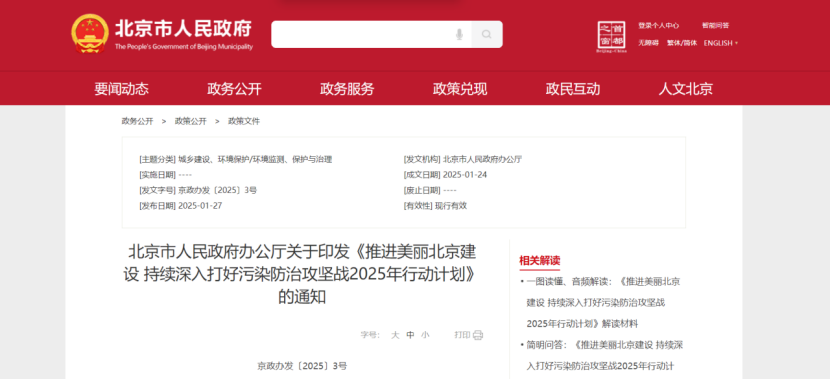Open 智能问答 smart Q&A link
The width and height of the screenshot is (830, 380).
pyautogui.click(x=716, y=25)
